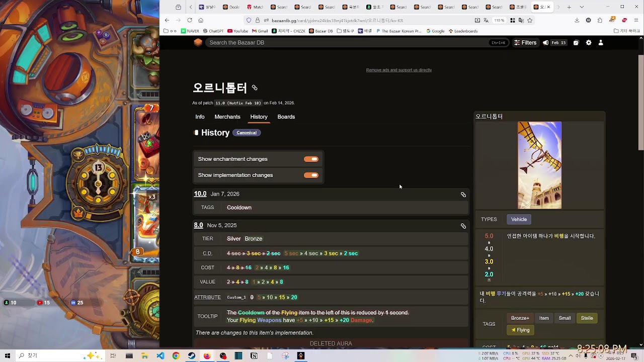The image size is (644, 362).
Task: Click the 110% zoom level indicator
Action: [499, 20]
